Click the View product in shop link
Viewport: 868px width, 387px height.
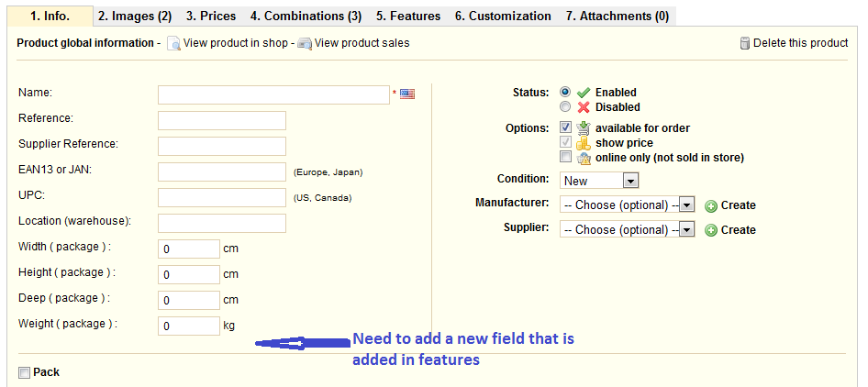(x=236, y=43)
